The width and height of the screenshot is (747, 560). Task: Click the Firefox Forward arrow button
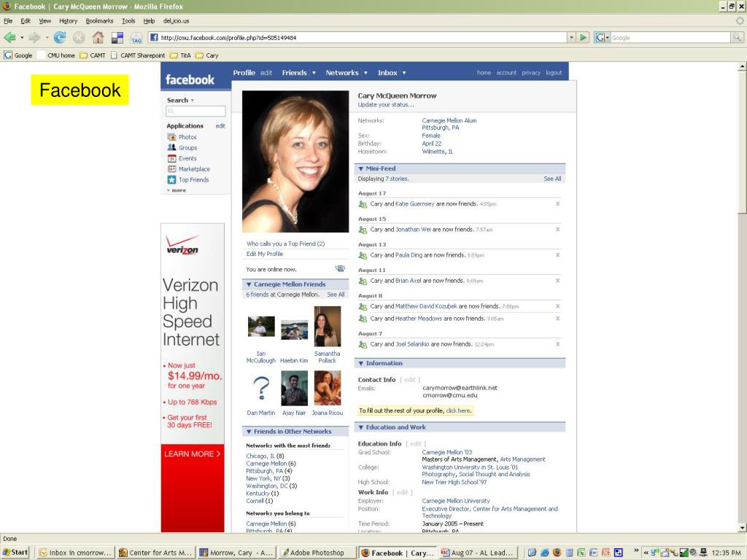(34, 37)
